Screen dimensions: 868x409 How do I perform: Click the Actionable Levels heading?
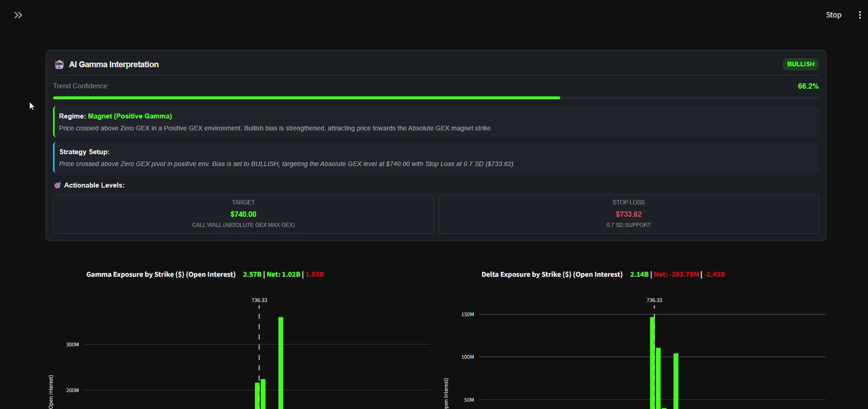point(94,185)
